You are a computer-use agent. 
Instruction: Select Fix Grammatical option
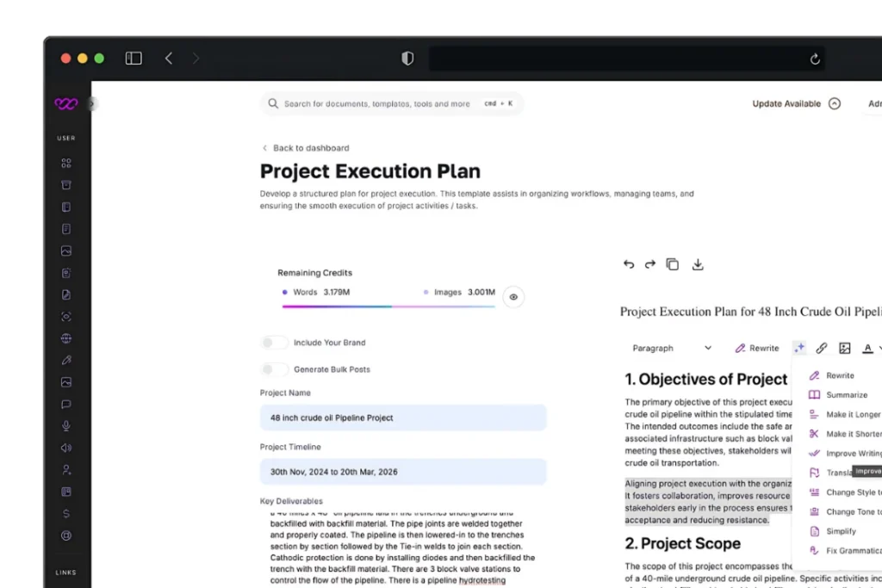pyautogui.click(x=845, y=551)
